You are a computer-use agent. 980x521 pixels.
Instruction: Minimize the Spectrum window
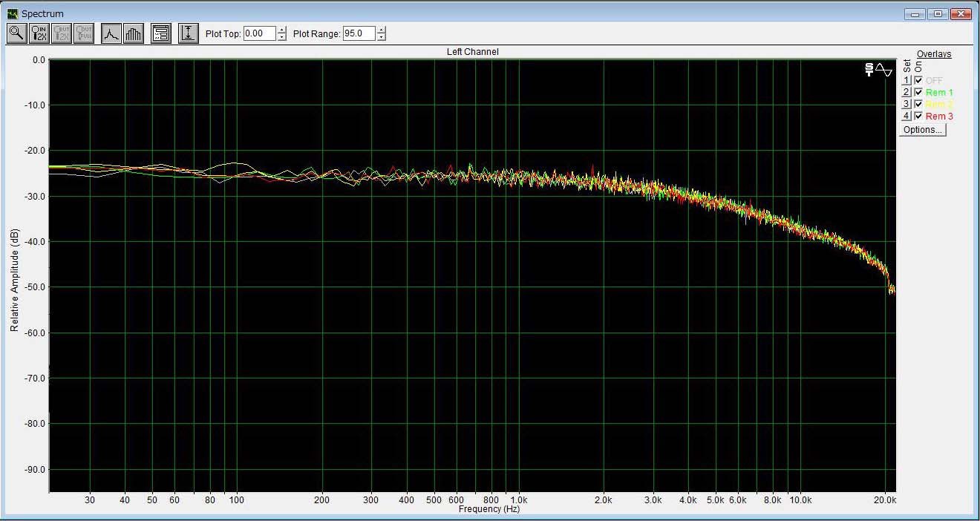pos(915,14)
